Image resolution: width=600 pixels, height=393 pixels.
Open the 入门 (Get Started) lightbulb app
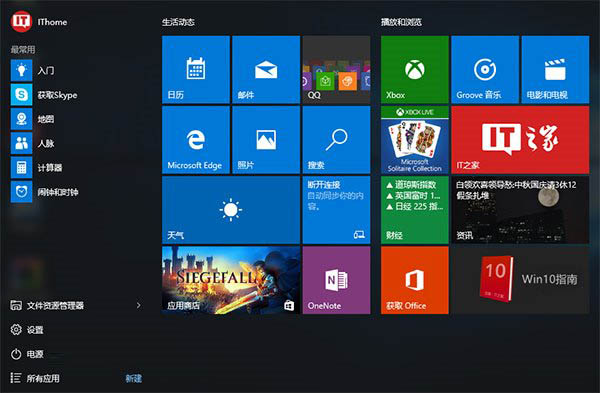(21, 70)
